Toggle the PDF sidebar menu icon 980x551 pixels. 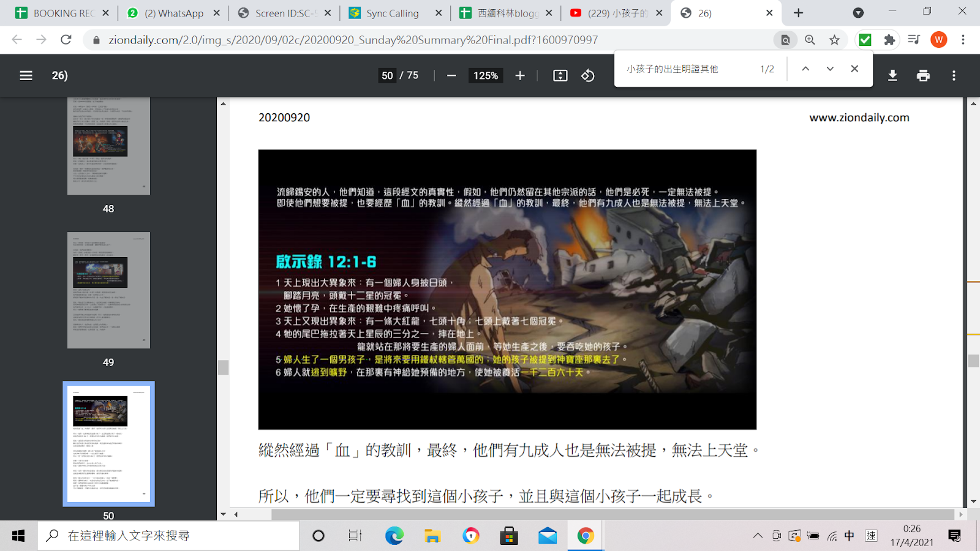click(26, 75)
